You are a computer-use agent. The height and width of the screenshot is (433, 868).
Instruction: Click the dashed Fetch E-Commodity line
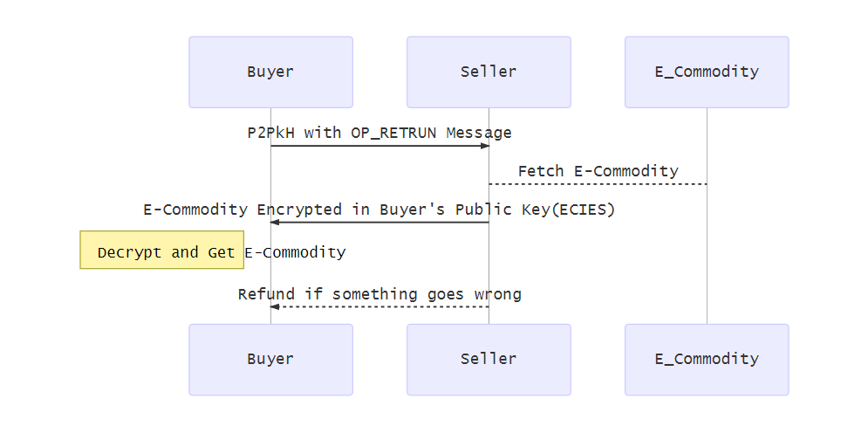598,184
